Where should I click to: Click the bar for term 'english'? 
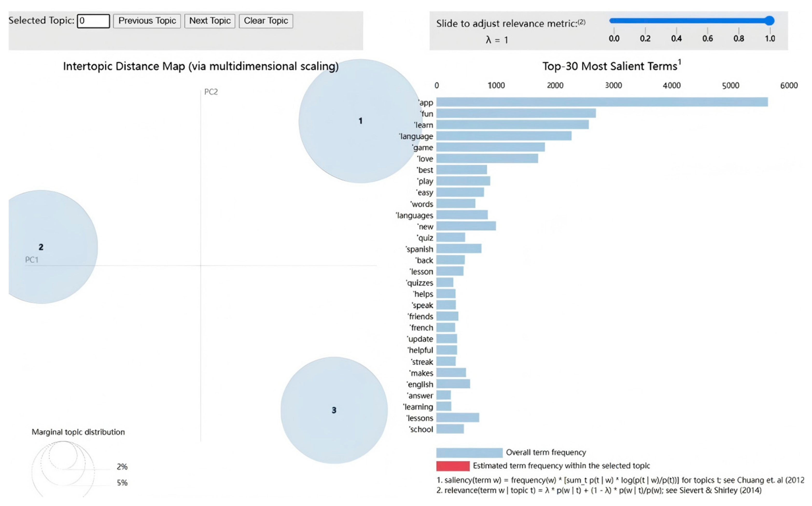click(x=453, y=384)
